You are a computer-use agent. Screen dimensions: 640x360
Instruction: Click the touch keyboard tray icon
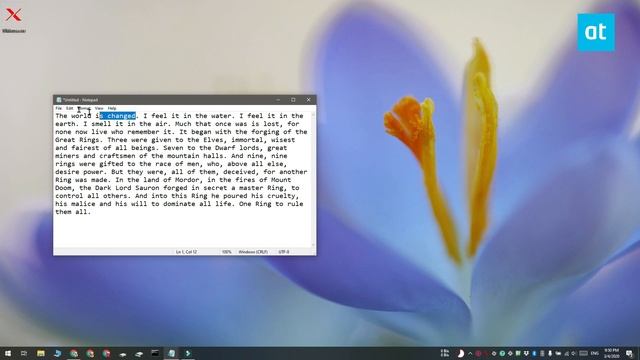coord(584,353)
